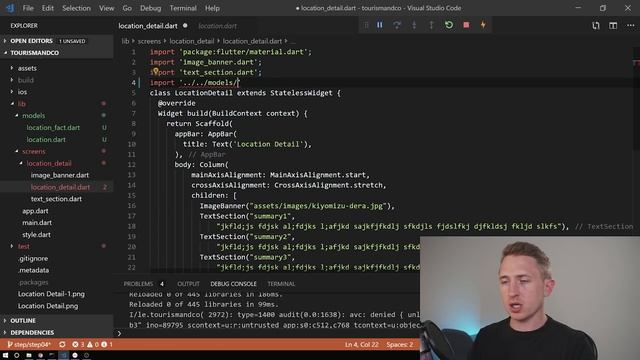Switch to location.dart editor tab
The width and height of the screenshot is (640, 360).
(x=218, y=26)
